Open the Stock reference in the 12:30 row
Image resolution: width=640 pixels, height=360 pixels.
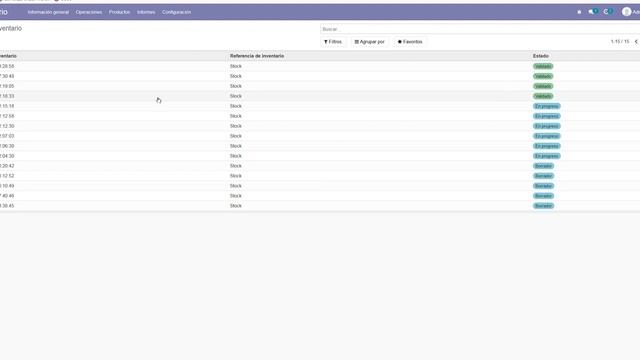(x=236, y=126)
